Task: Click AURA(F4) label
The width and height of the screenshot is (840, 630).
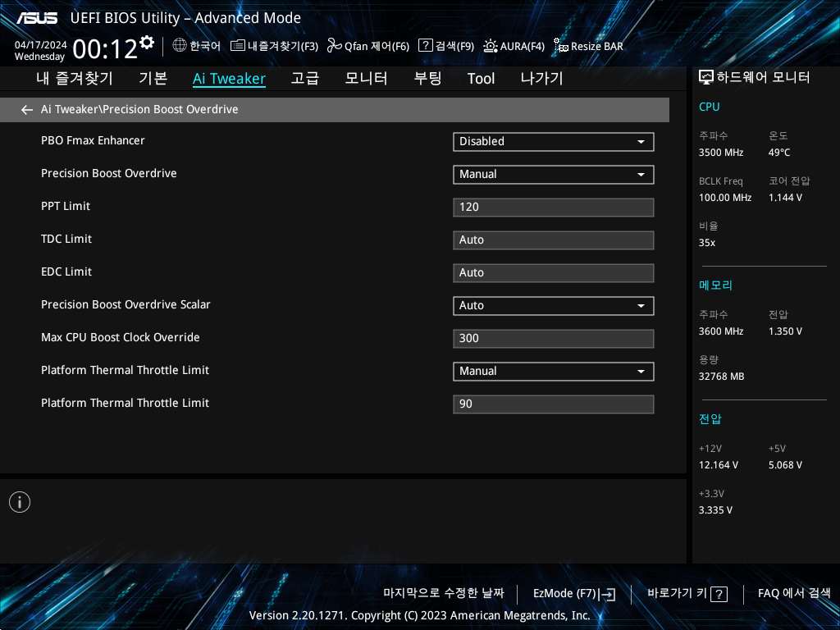Action: (x=523, y=46)
